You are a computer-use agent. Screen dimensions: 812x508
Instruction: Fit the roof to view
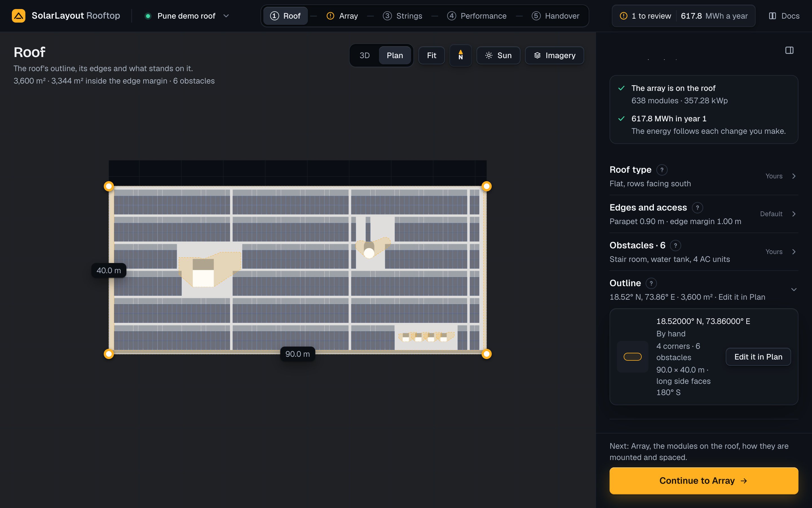pos(431,55)
